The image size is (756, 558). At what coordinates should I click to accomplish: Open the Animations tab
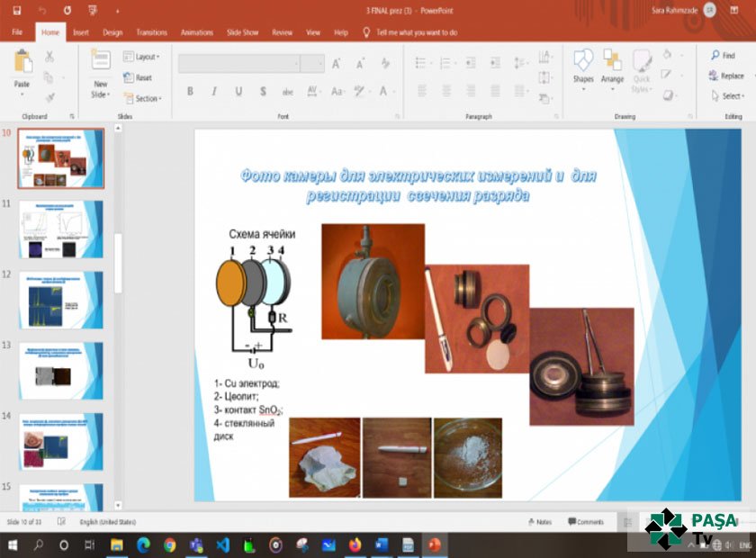coord(197,32)
